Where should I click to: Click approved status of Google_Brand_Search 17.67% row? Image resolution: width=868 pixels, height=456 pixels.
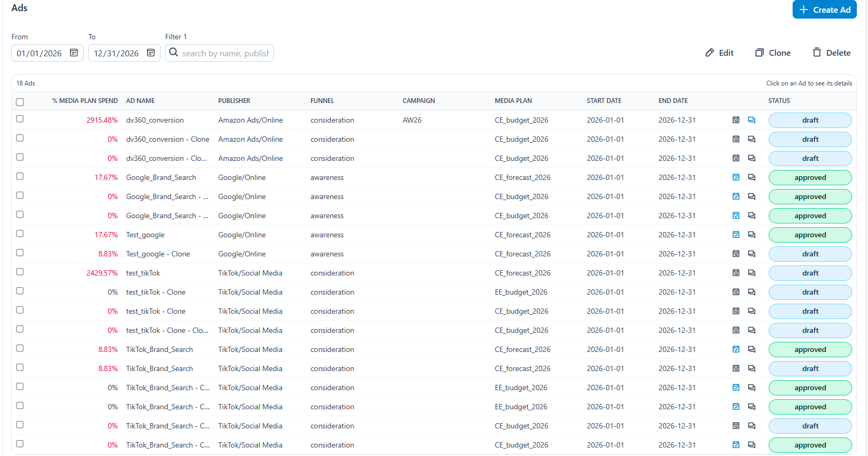tap(810, 177)
